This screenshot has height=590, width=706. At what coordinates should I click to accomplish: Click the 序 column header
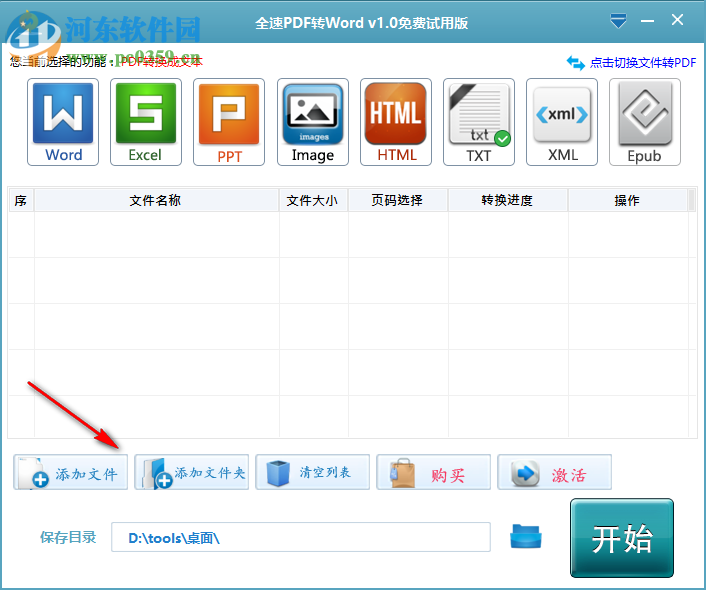point(21,200)
